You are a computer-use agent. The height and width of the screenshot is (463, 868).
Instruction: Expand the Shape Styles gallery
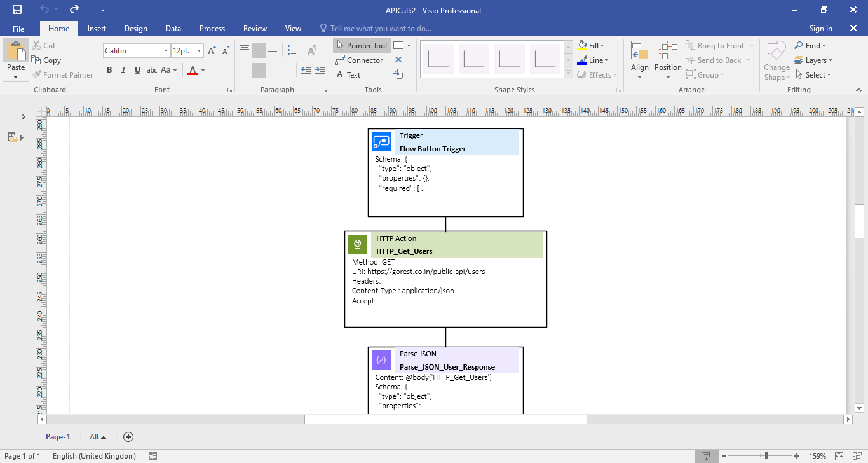click(x=567, y=72)
